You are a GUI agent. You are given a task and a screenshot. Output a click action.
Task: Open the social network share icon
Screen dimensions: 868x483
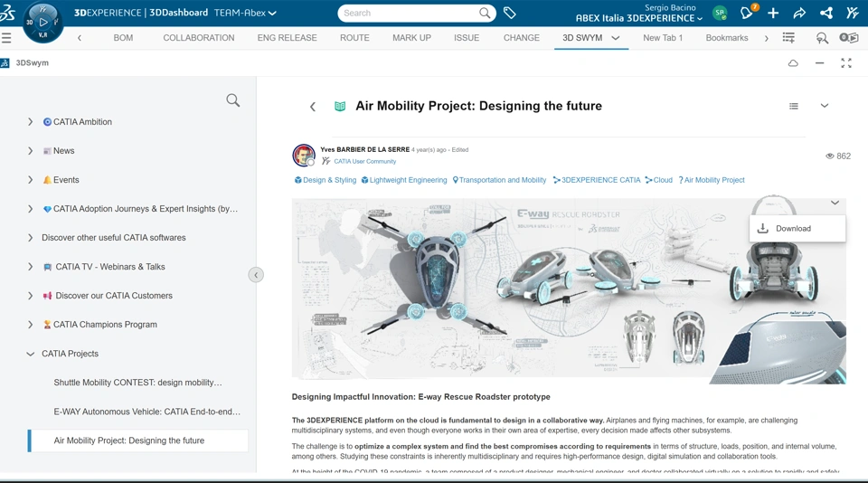point(826,13)
